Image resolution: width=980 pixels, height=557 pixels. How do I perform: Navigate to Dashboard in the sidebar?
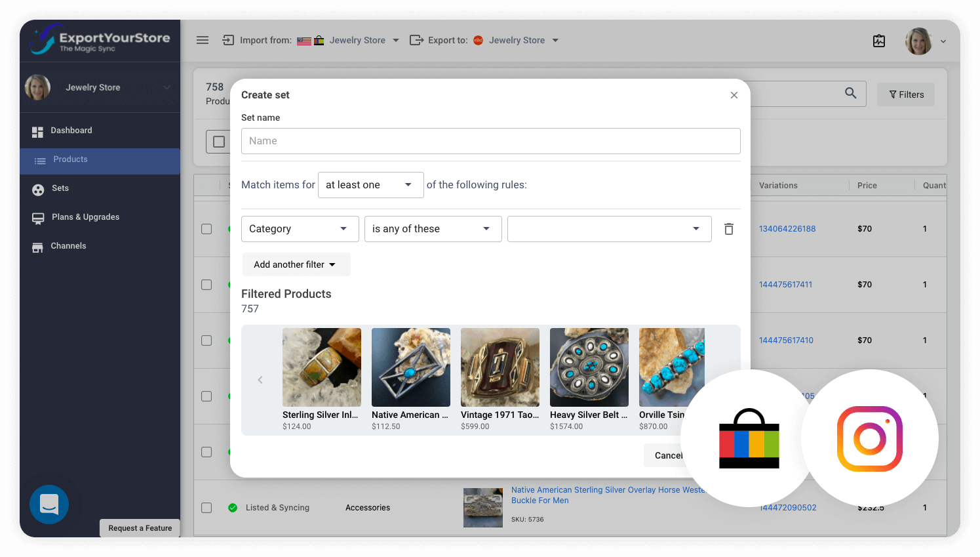(37, 131)
